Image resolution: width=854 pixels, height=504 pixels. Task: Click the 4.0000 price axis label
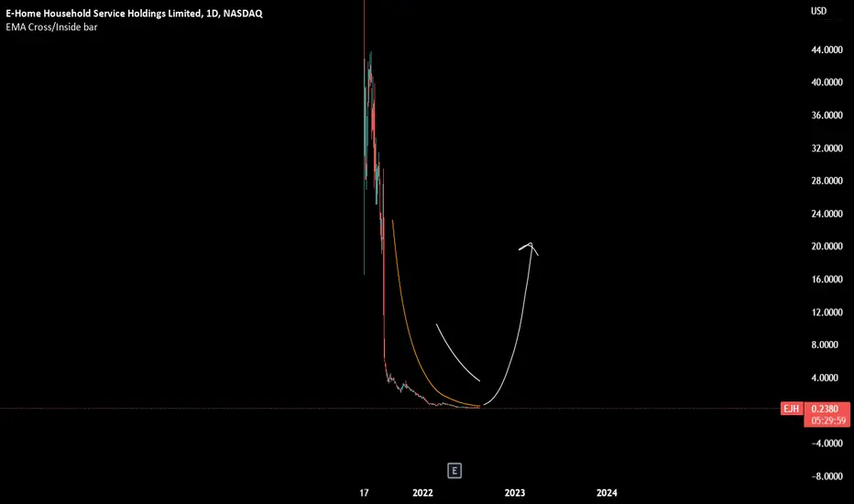[x=827, y=378]
